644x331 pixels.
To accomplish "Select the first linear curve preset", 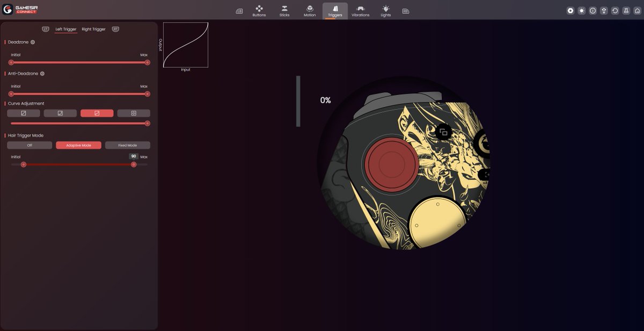I will tap(24, 113).
